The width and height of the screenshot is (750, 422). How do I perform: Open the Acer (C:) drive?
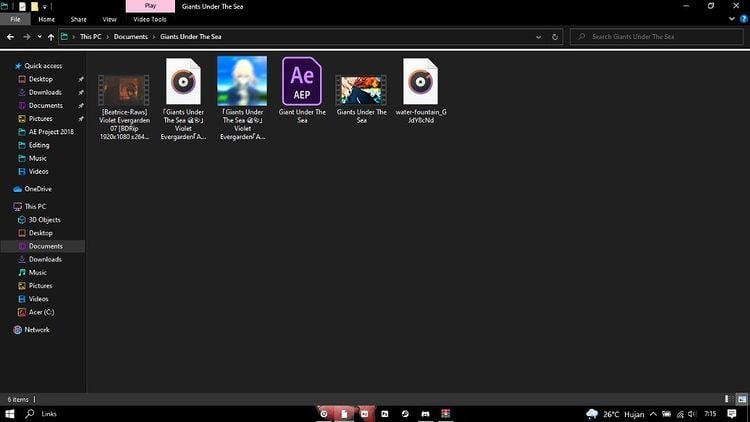click(41, 312)
